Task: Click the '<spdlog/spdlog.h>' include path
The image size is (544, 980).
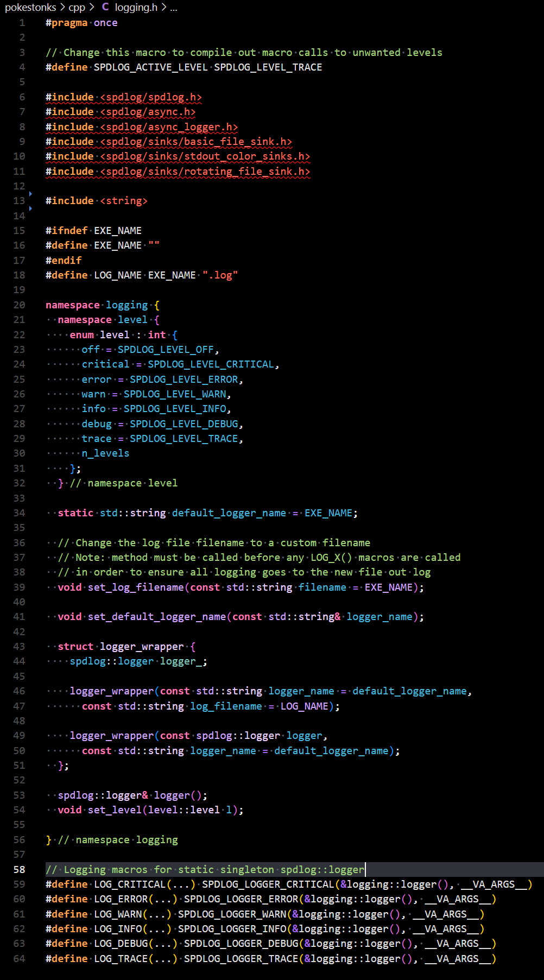Action: coord(151,97)
